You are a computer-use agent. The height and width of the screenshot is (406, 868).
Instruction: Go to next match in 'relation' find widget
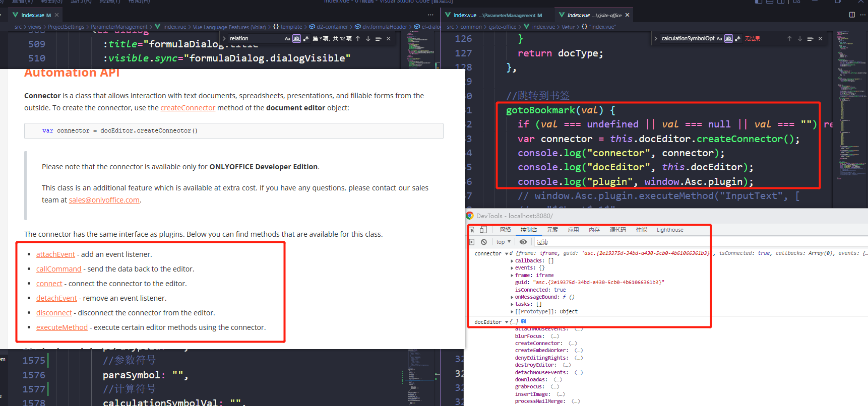pyautogui.click(x=368, y=39)
